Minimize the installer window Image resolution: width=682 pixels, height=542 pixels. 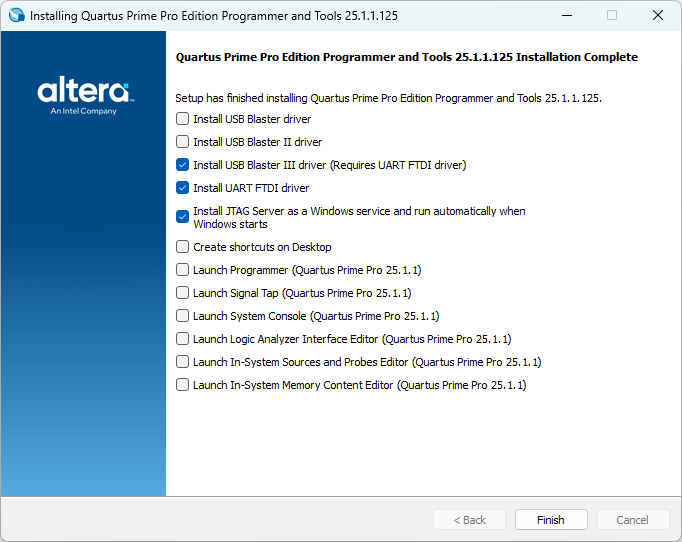[x=567, y=15]
